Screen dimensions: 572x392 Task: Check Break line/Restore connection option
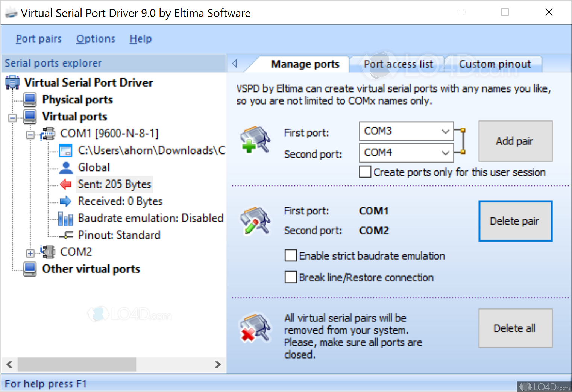pyautogui.click(x=291, y=277)
